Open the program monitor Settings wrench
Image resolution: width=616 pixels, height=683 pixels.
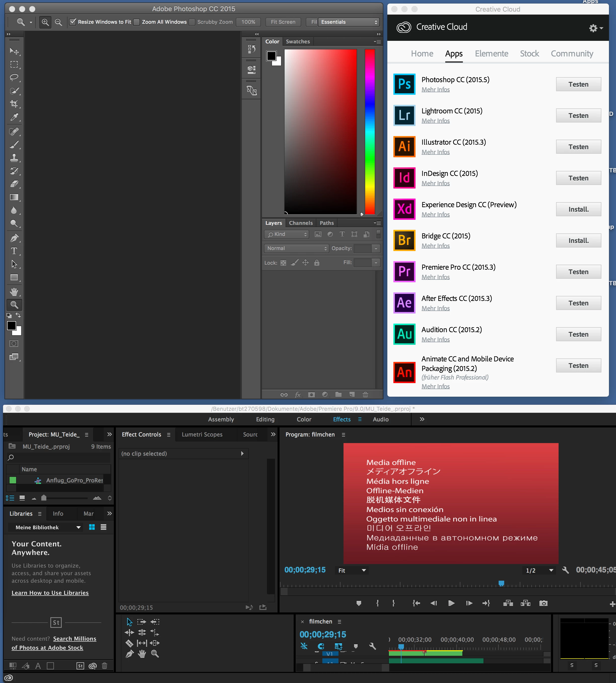pos(565,570)
